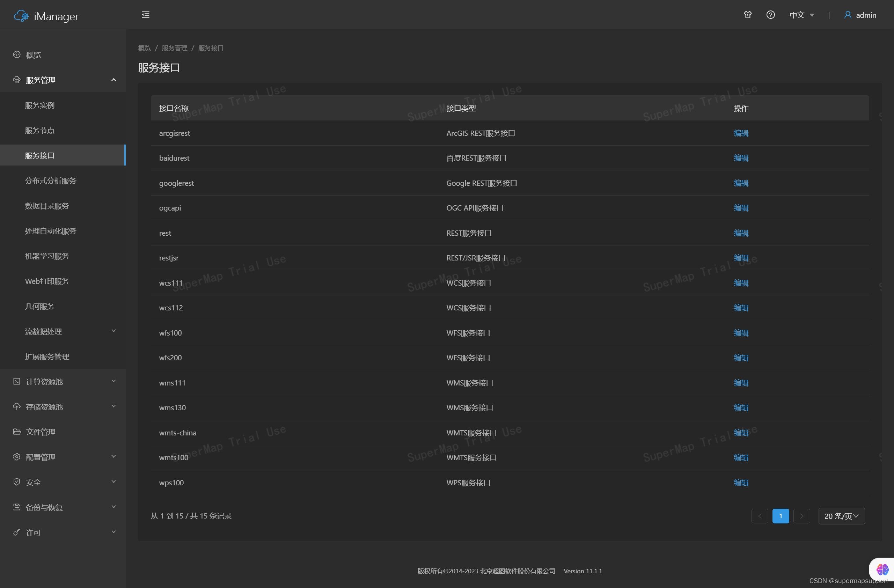
Task: Click 编辑 for the rest row
Action: (x=741, y=233)
